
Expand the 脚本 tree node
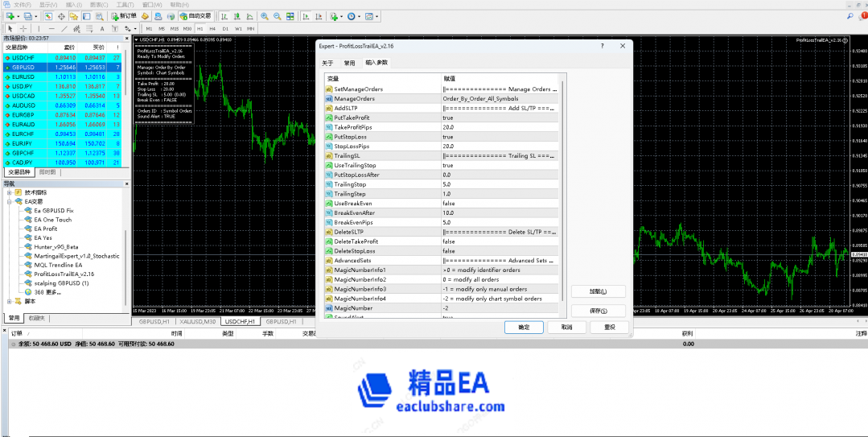[x=9, y=301]
